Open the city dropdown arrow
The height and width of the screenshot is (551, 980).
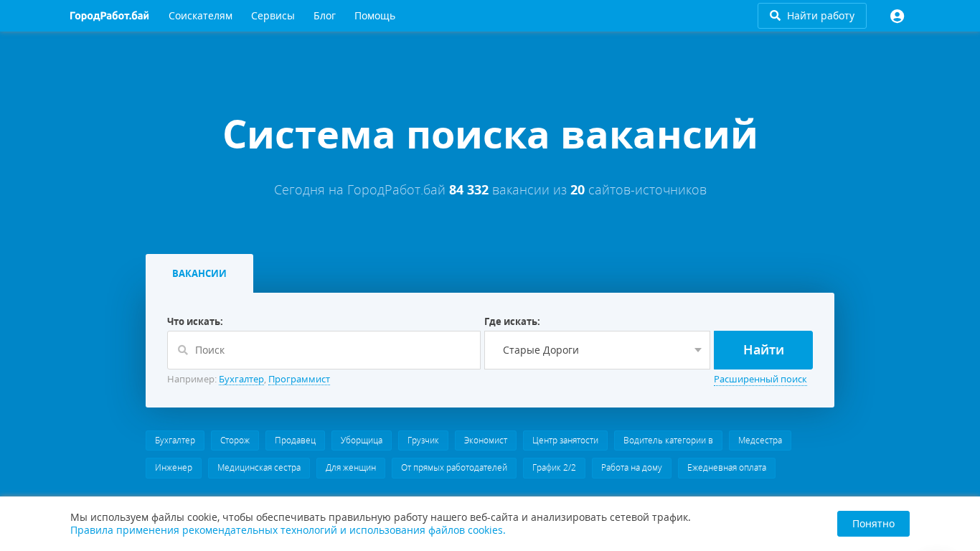(697, 350)
